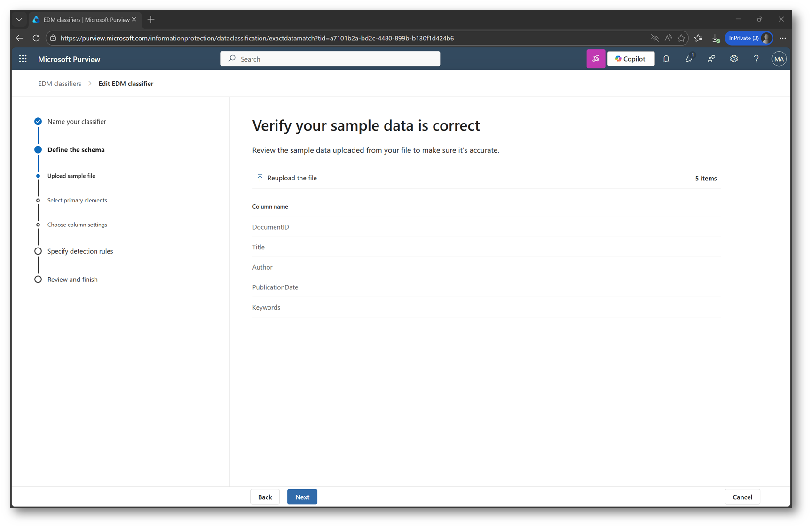
Task: Open the app launcher waffle icon
Action: click(x=23, y=59)
